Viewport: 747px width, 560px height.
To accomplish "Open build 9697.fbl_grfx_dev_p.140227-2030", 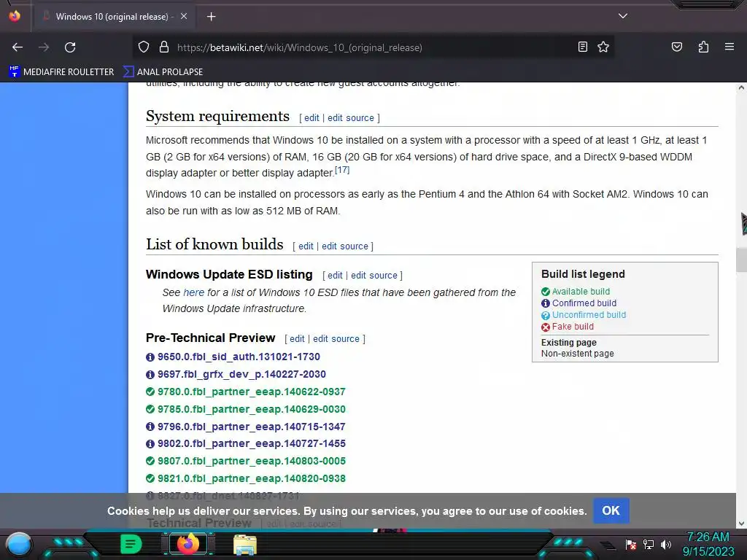I will [x=241, y=374].
